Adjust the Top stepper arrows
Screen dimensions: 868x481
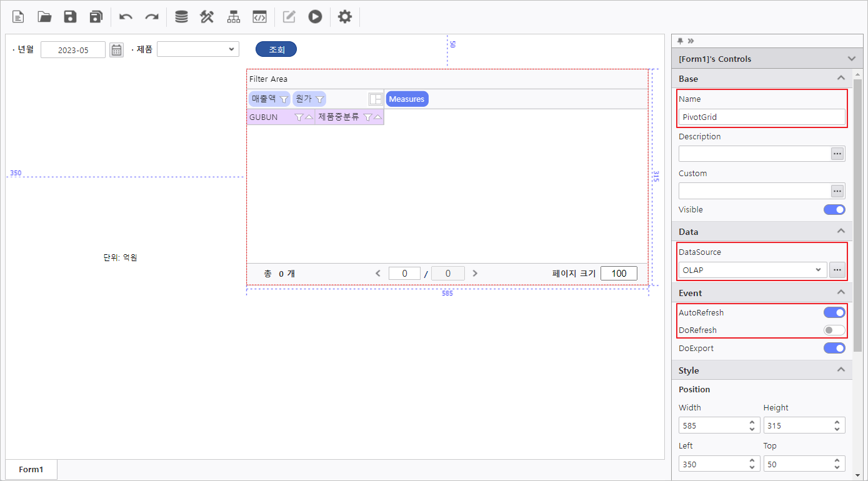point(837,464)
